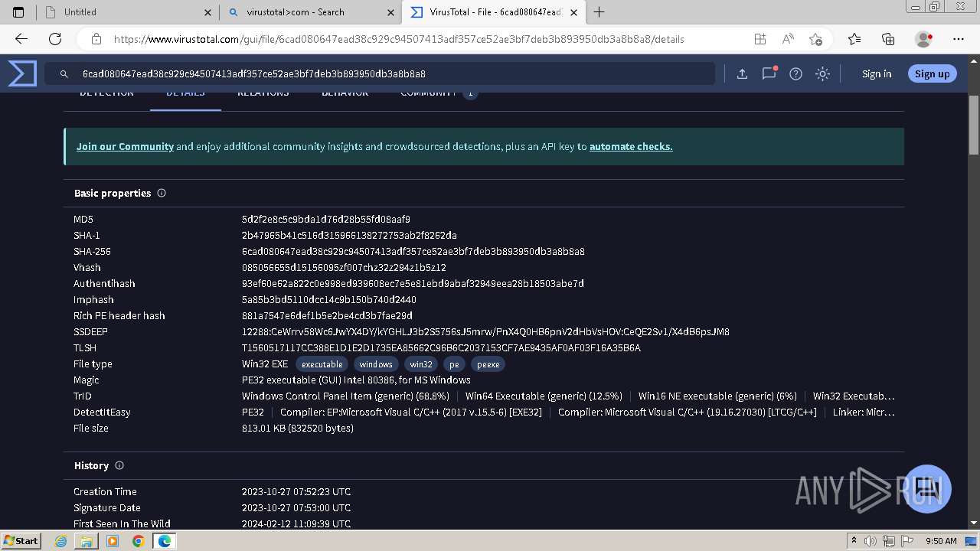Click the windows file type tag
The image size is (980, 551).
(376, 364)
